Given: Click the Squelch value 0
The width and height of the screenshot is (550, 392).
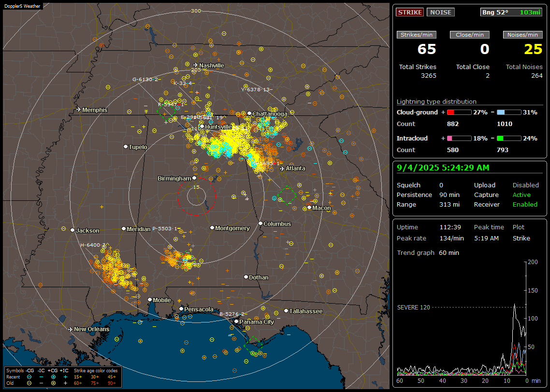Looking at the screenshot, I should click(441, 185).
